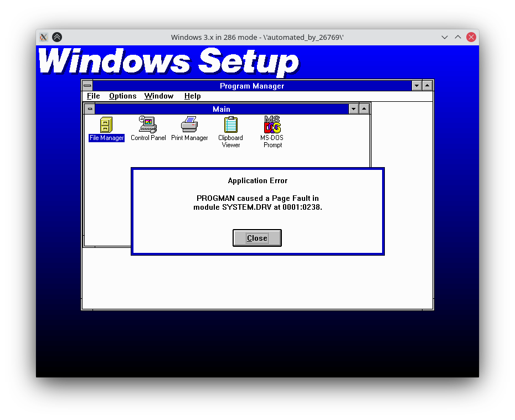The width and height of the screenshot is (515, 420).
Task: Open Program Manager control menu box
Action: tap(87, 86)
